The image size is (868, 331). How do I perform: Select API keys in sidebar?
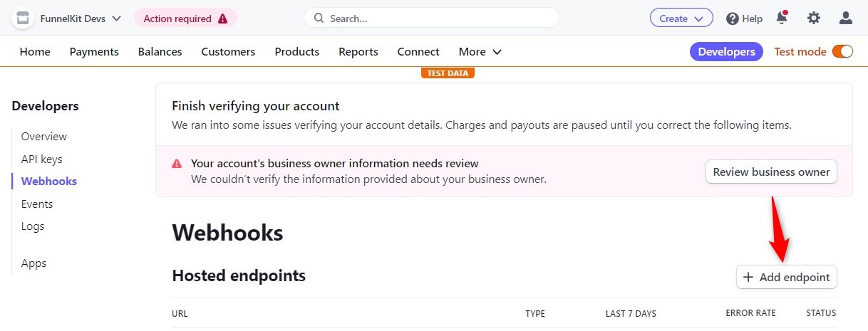point(41,159)
